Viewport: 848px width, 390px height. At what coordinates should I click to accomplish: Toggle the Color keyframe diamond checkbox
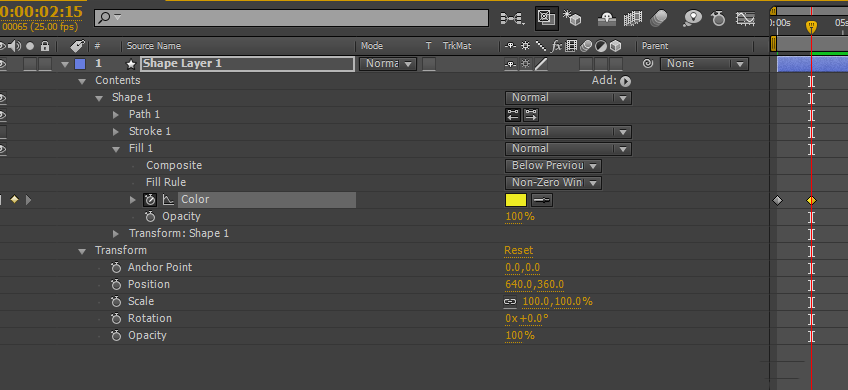tap(14, 200)
